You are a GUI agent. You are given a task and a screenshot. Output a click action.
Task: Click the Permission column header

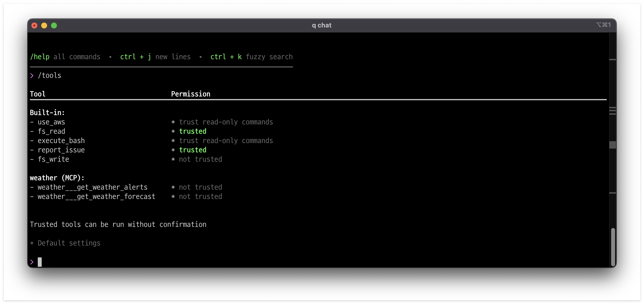pyautogui.click(x=191, y=94)
